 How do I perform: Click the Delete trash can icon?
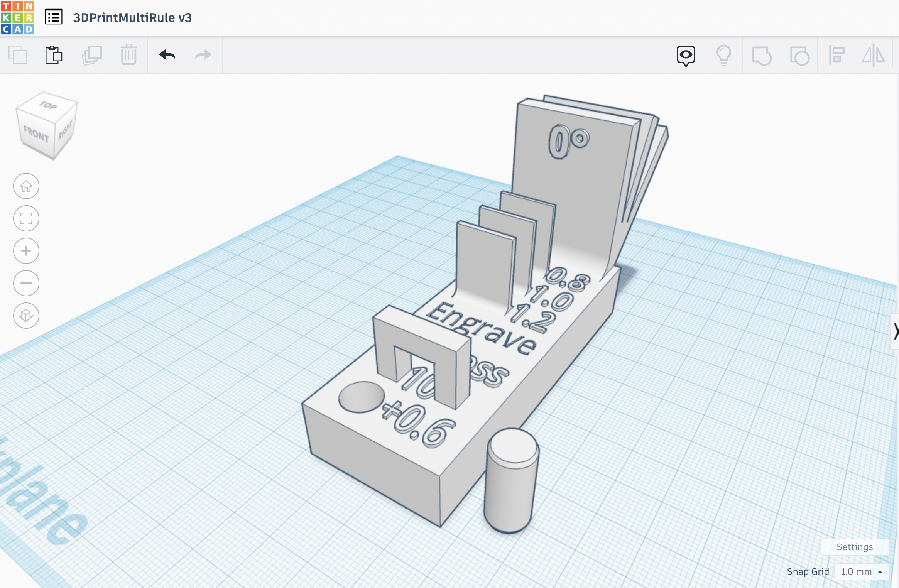click(129, 55)
